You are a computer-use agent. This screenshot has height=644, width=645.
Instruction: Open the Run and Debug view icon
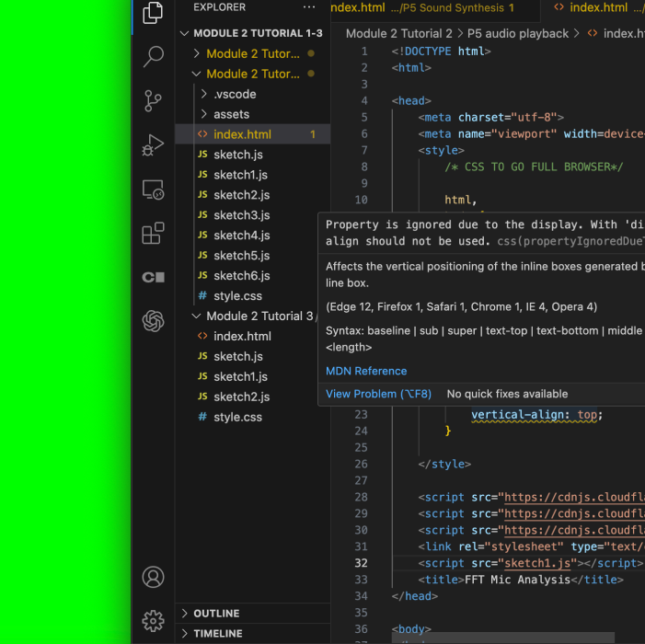(x=153, y=144)
